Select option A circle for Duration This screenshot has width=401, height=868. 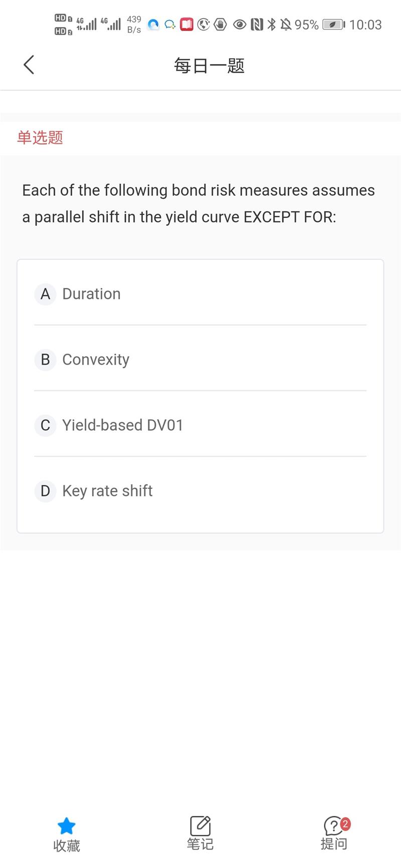[x=45, y=294]
